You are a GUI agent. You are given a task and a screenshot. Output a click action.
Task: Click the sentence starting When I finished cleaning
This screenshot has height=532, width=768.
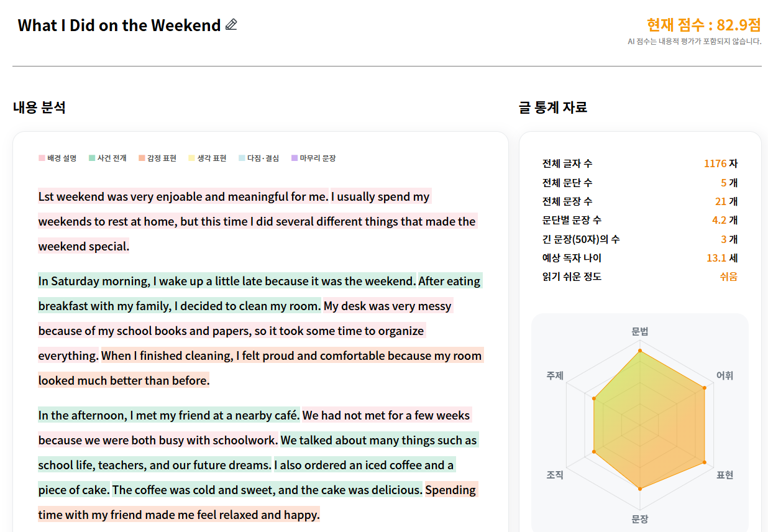(x=291, y=356)
